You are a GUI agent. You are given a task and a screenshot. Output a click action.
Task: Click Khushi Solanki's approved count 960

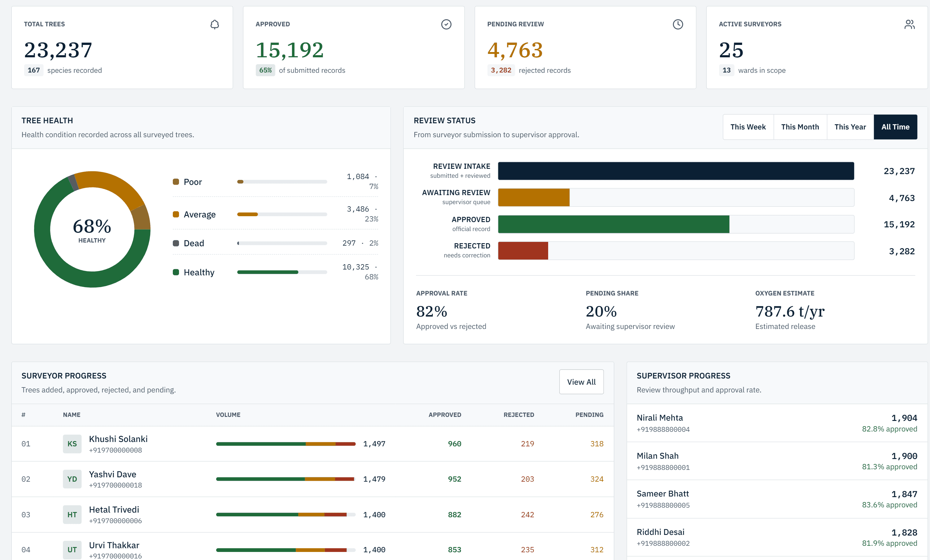(x=455, y=444)
